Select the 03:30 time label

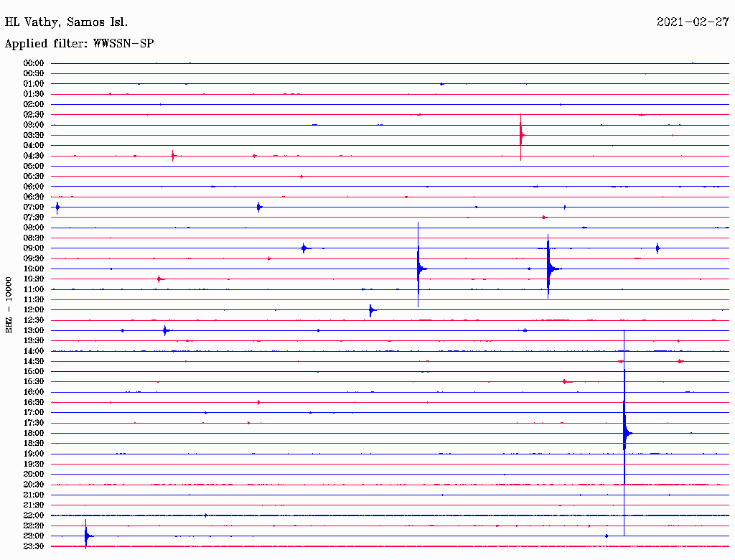click(x=33, y=135)
